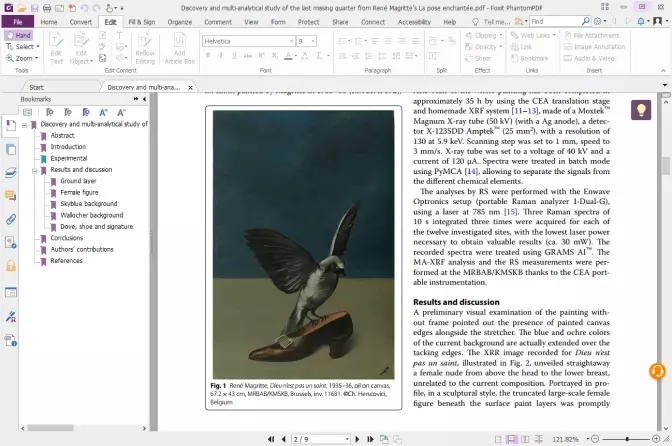
Task: Select the Experimental bookmark
Action: tap(69, 158)
